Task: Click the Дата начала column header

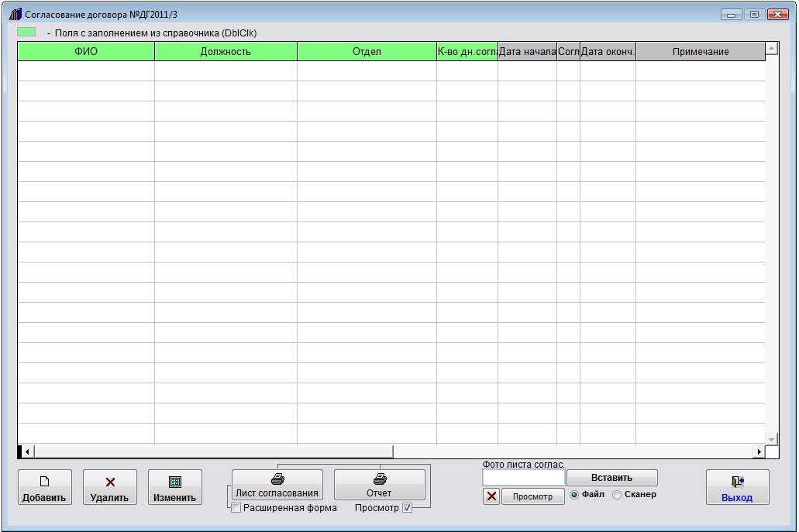Action: (528, 51)
